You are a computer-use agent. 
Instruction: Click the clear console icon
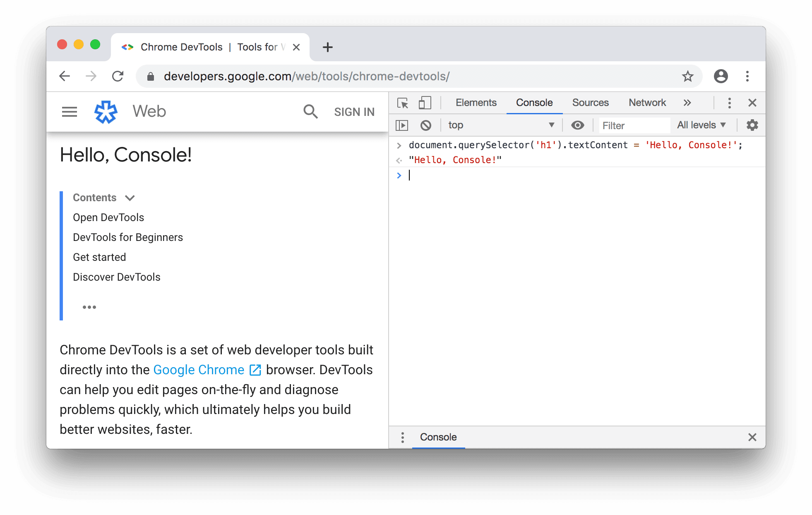click(x=426, y=125)
